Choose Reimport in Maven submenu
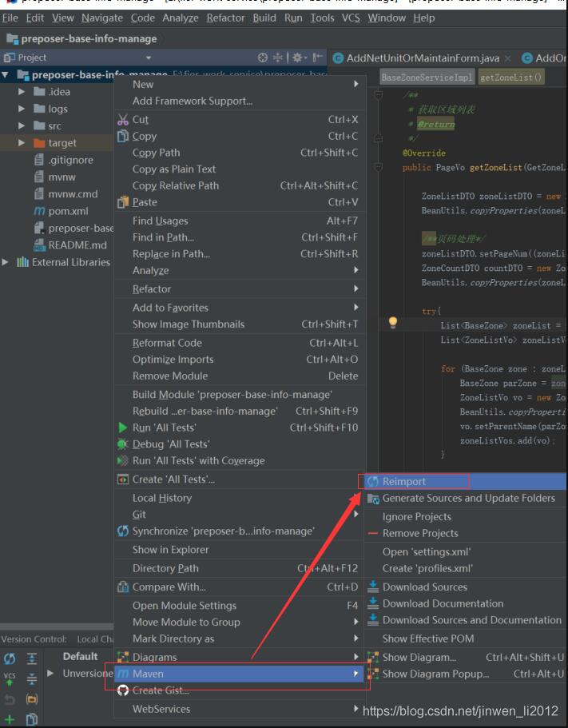568x728 pixels. 466,482
